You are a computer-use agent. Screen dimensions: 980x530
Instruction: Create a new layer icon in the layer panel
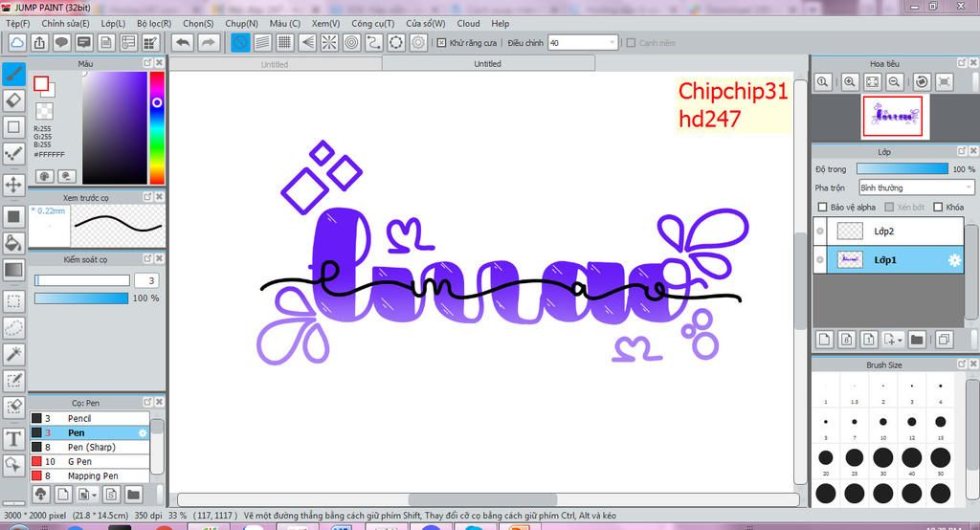(824, 340)
